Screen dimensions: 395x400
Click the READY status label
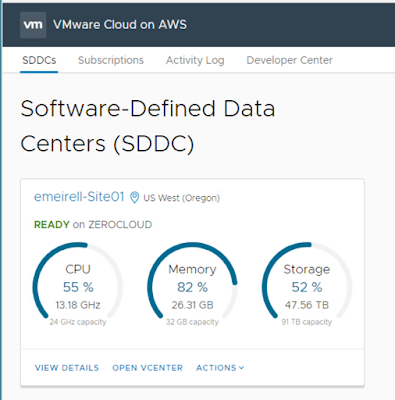pos(52,225)
